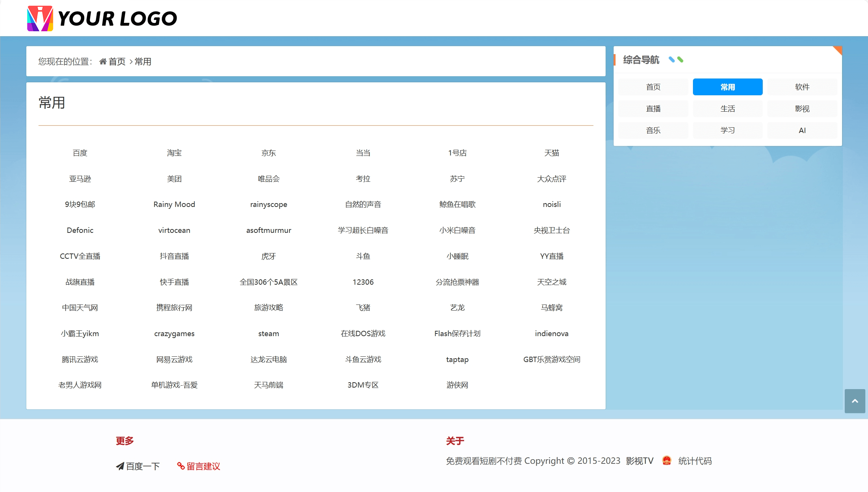Viewport: 868px width, 492px height.
Task: Open the 京东 link
Action: (x=268, y=153)
